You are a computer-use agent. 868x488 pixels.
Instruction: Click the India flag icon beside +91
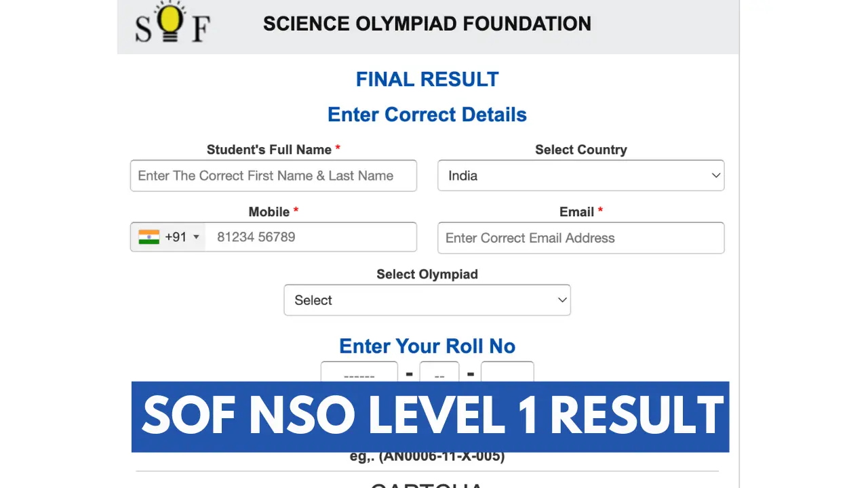coord(149,237)
